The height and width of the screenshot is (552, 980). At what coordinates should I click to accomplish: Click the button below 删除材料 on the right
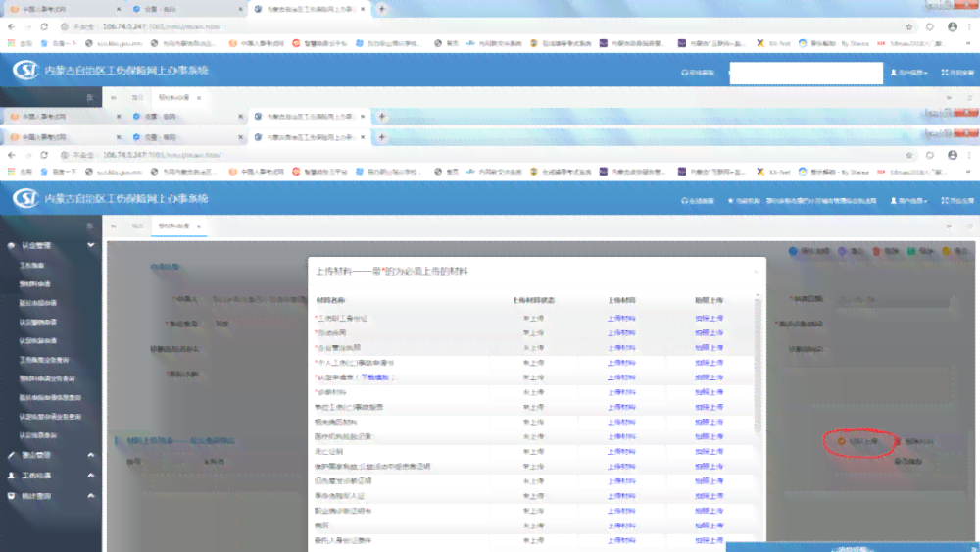point(908,462)
